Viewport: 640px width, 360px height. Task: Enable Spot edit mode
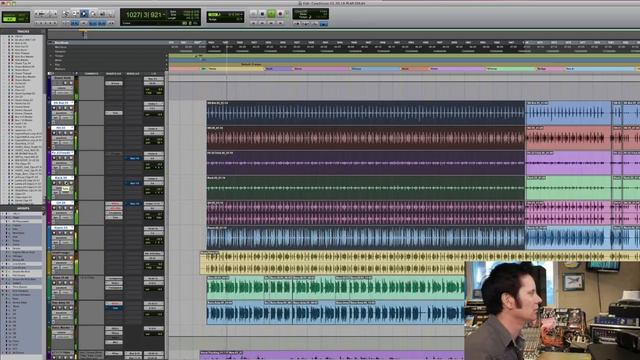pos(22,14)
